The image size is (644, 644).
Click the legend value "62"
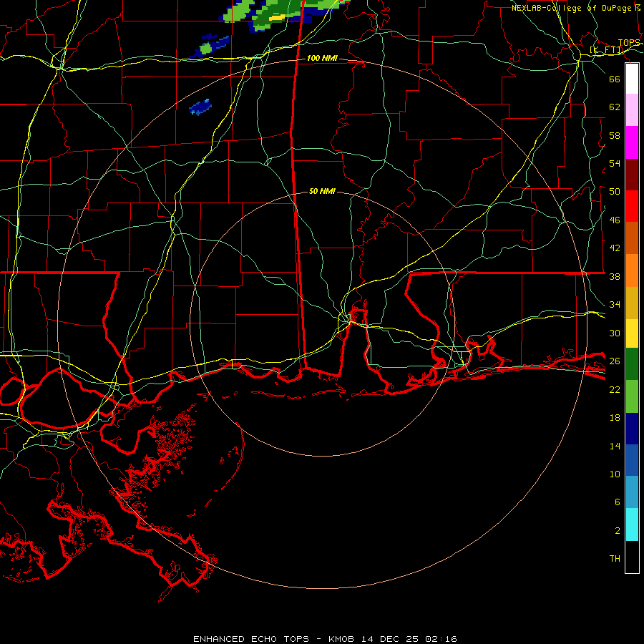click(x=615, y=107)
